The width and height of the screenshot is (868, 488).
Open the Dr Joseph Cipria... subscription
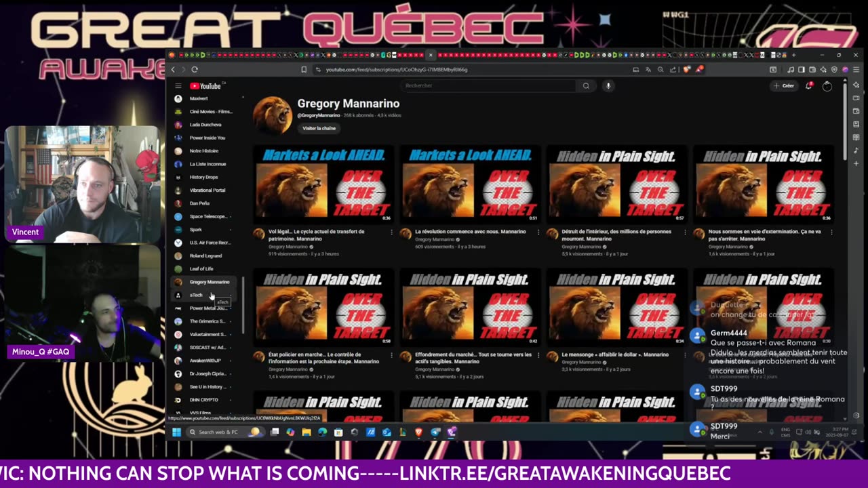point(203,373)
